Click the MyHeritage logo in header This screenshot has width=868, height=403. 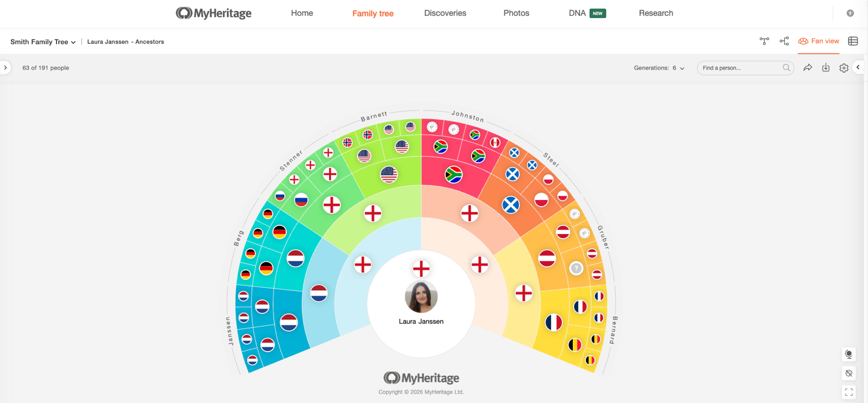pos(213,13)
